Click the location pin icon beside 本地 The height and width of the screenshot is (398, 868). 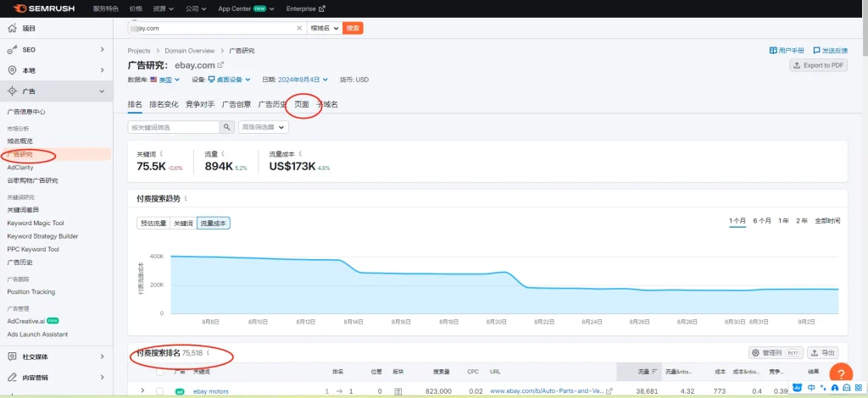tap(12, 70)
